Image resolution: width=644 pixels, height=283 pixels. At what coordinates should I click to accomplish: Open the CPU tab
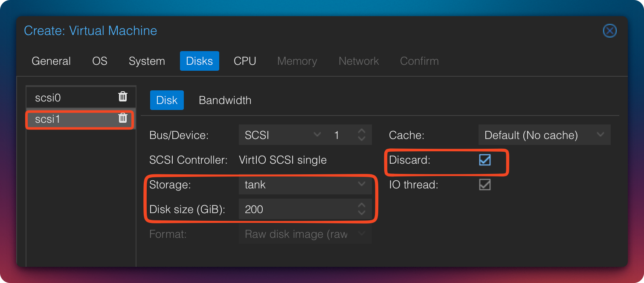tap(245, 61)
